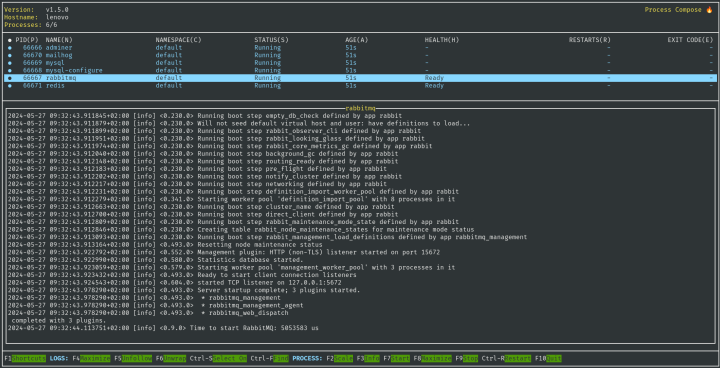Click the fire icon next to Process Compose
The width and height of the screenshot is (720, 368).
tap(709, 10)
